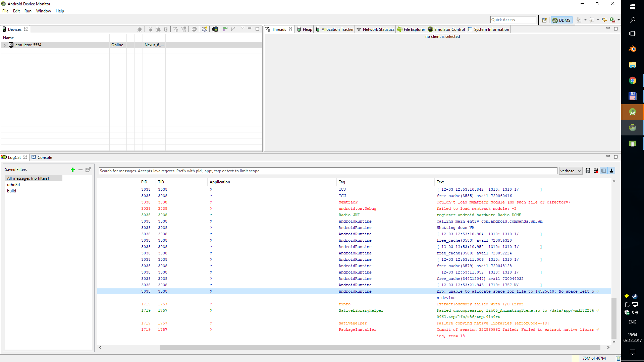Click the 75M of 467M heap status
Image resolution: width=644 pixels, height=362 pixels.
(594, 358)
